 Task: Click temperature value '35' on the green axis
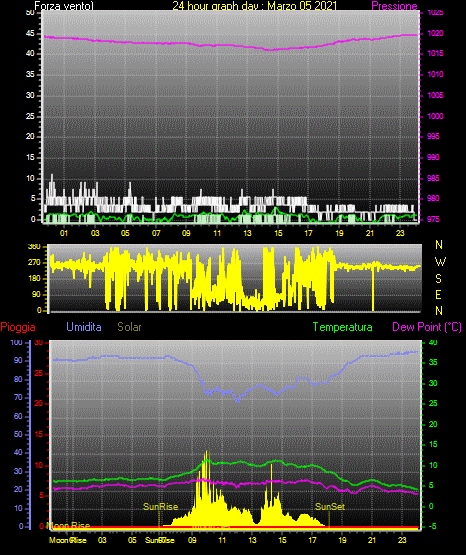point(433,362)
